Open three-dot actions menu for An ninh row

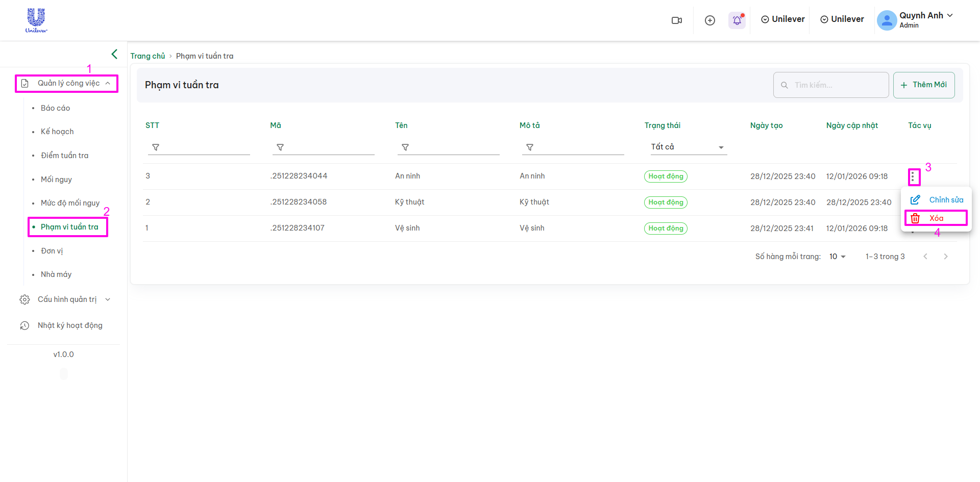pyautogui.click(x=913, y=177)
